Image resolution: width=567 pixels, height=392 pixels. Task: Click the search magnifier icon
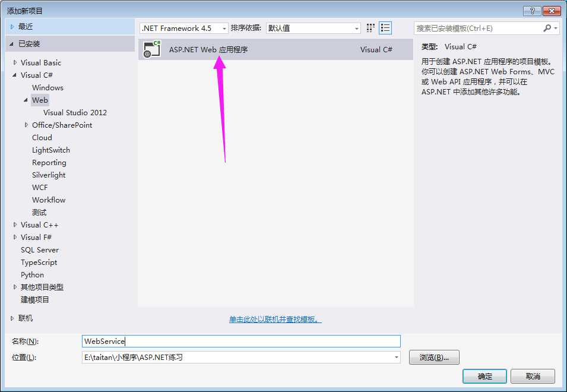[547, 28]
